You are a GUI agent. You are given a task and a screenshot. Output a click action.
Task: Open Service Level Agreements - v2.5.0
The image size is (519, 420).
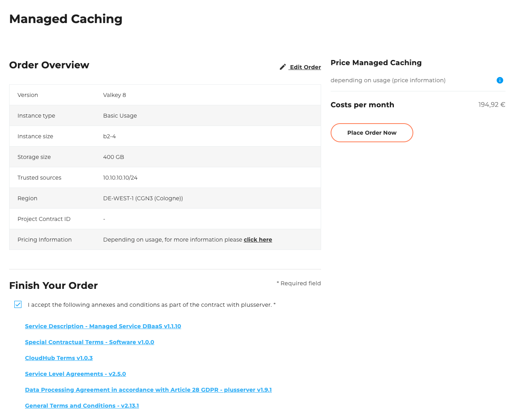point(76,374)
